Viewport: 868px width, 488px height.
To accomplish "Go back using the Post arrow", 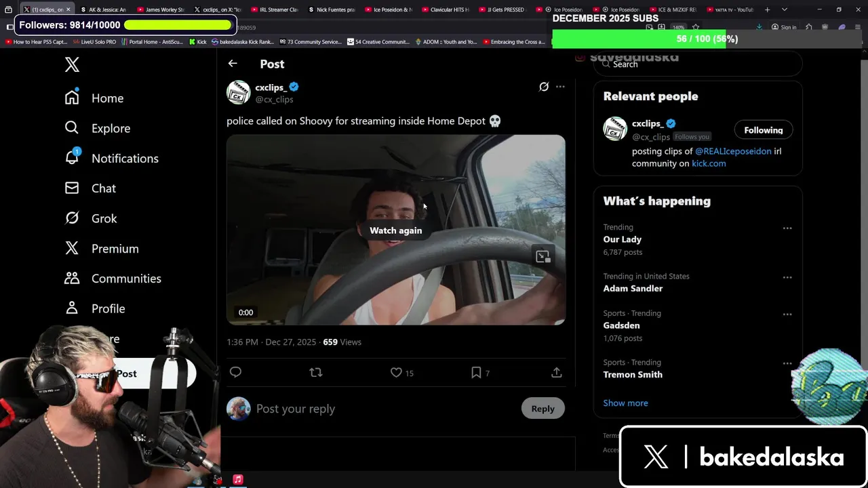I will [x=233, y=64].
